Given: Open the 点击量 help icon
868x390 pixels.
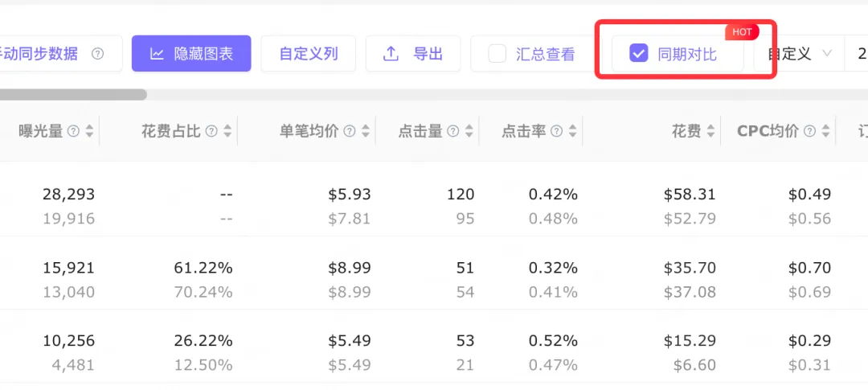Looking at the screenshot, I should click(x=453, y=131).
